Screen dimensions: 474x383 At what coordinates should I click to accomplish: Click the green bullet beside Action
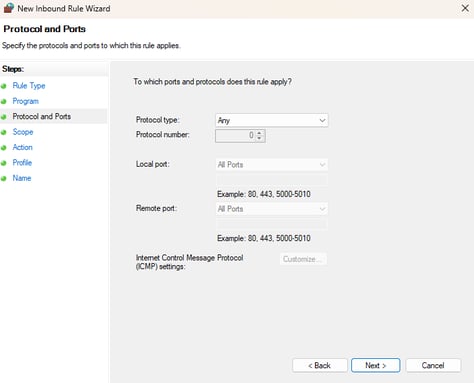click(x=4, y=148)
